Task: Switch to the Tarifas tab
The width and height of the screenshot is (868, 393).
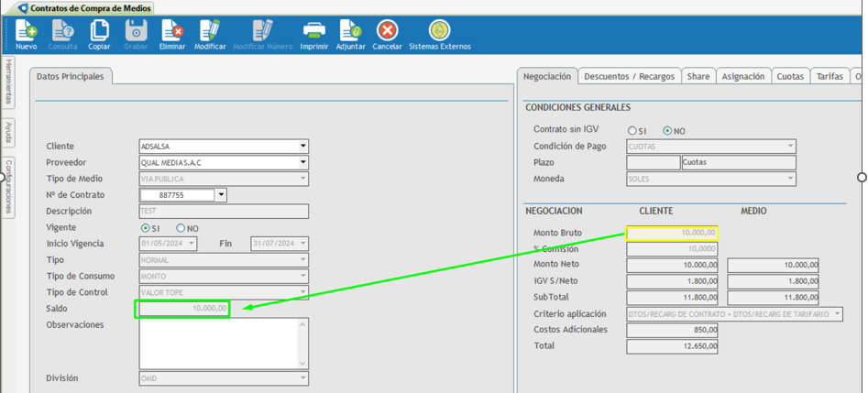Action: [830, 77]
